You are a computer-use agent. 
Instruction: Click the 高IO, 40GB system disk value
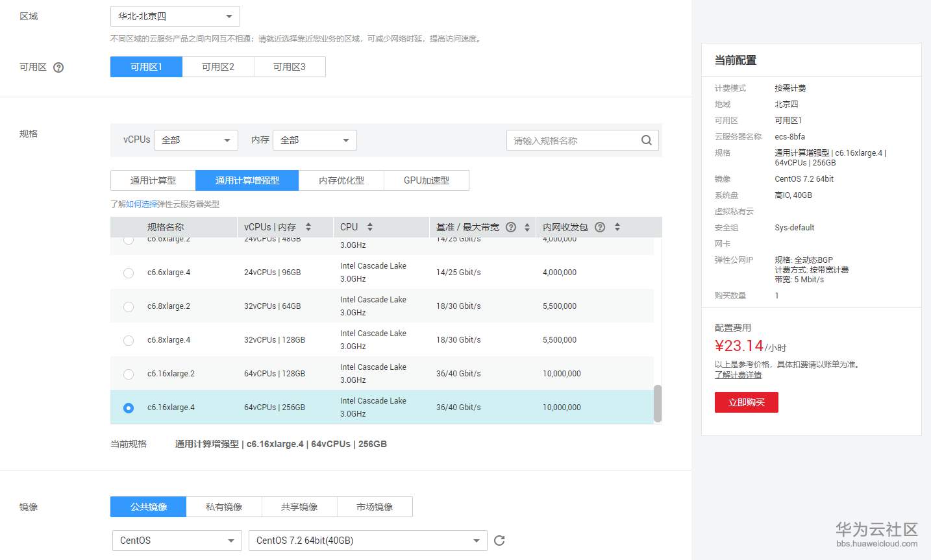793,195
